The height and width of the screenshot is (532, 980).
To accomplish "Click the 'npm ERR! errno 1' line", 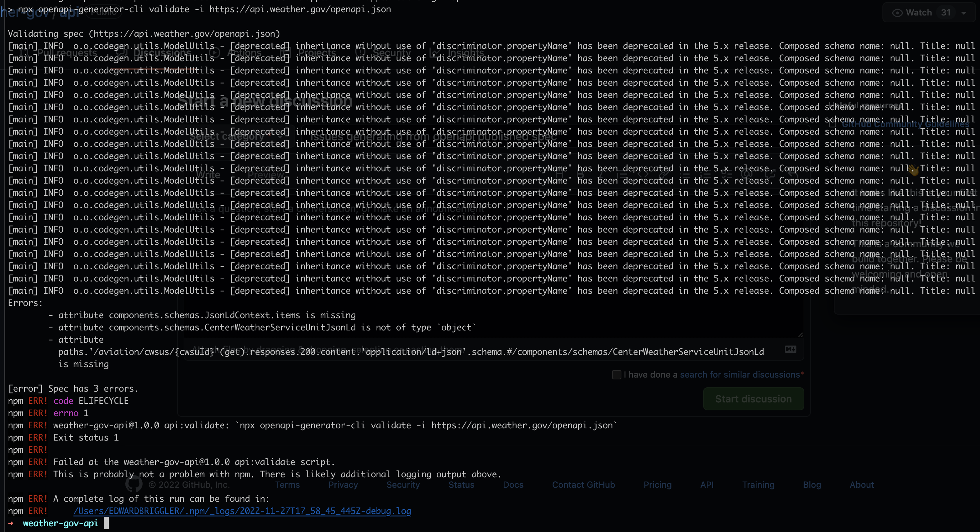I will (x=48, y=413).
